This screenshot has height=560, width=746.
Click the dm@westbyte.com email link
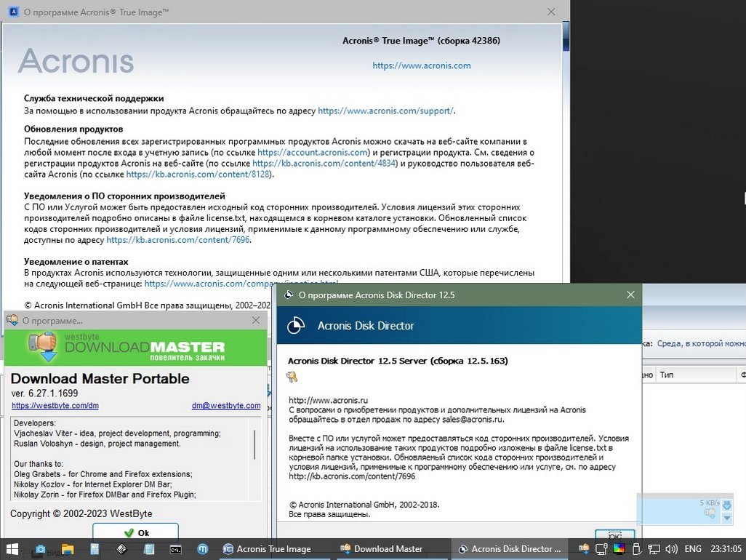tap(225, 406)
